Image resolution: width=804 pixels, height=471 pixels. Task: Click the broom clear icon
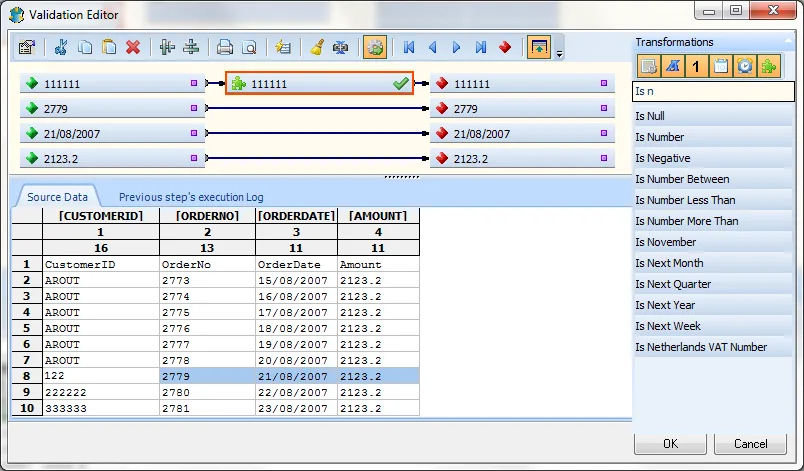[317, 48]
